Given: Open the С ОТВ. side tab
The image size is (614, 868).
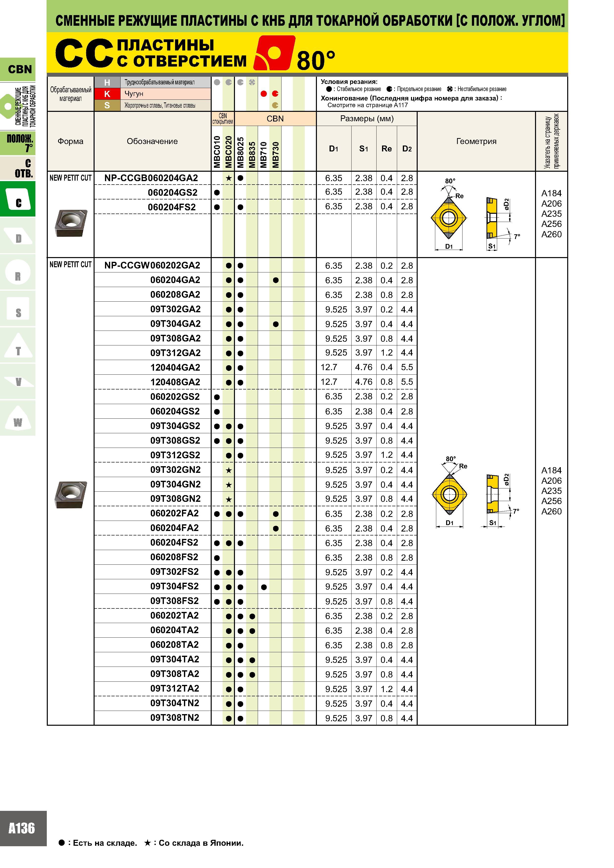Looking at the screenshot, I should (18, 168).
